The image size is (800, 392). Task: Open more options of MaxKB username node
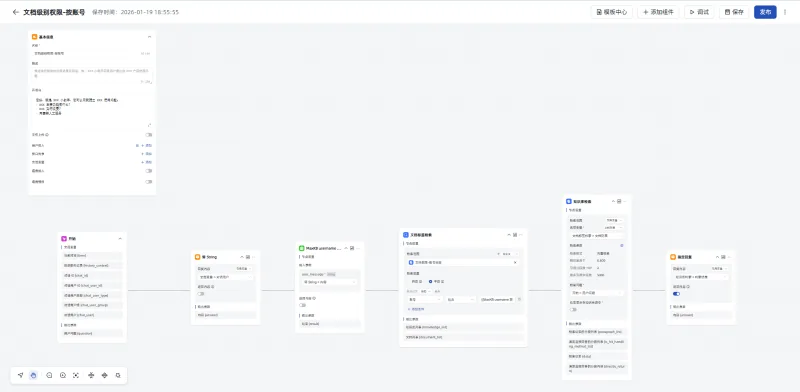point(358,248)
